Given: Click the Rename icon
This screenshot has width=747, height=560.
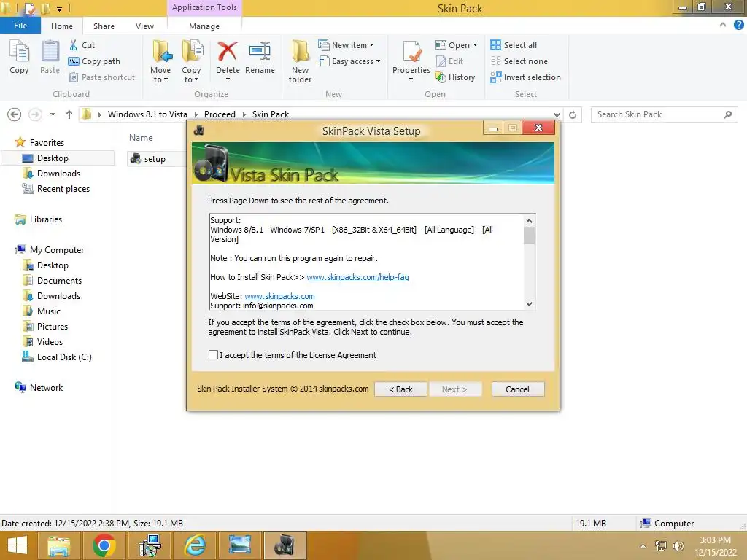Looking at the screenshot, I should click(260, 52).
